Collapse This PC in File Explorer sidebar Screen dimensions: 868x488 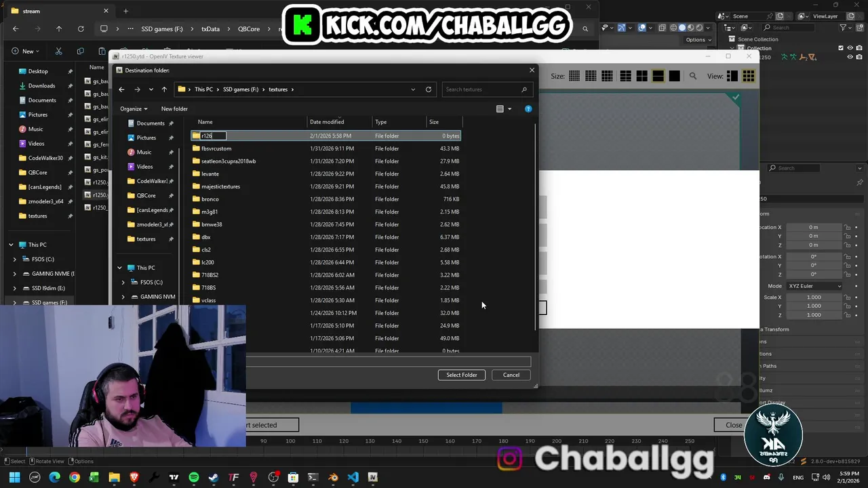pos(11,245)
